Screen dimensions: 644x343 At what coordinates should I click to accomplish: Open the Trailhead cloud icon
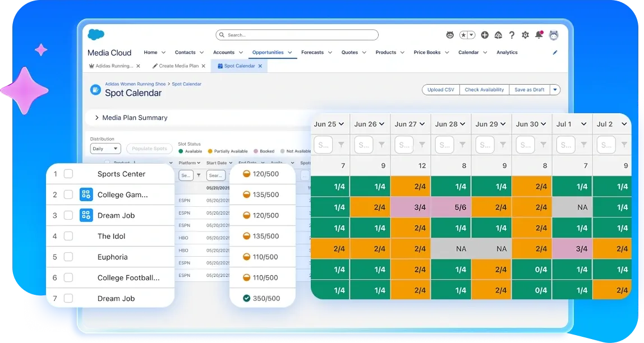point(498,35)
